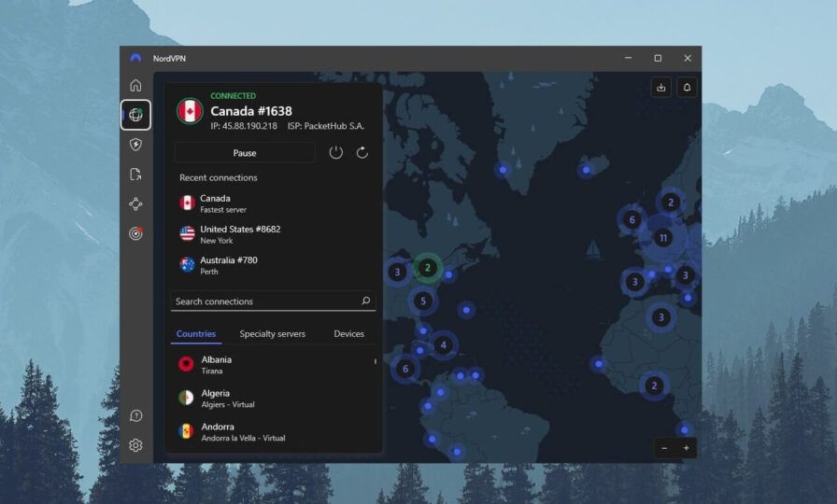Click the Pause button
Viewport: 837px width, 504px height.
[x=245, y=152]
